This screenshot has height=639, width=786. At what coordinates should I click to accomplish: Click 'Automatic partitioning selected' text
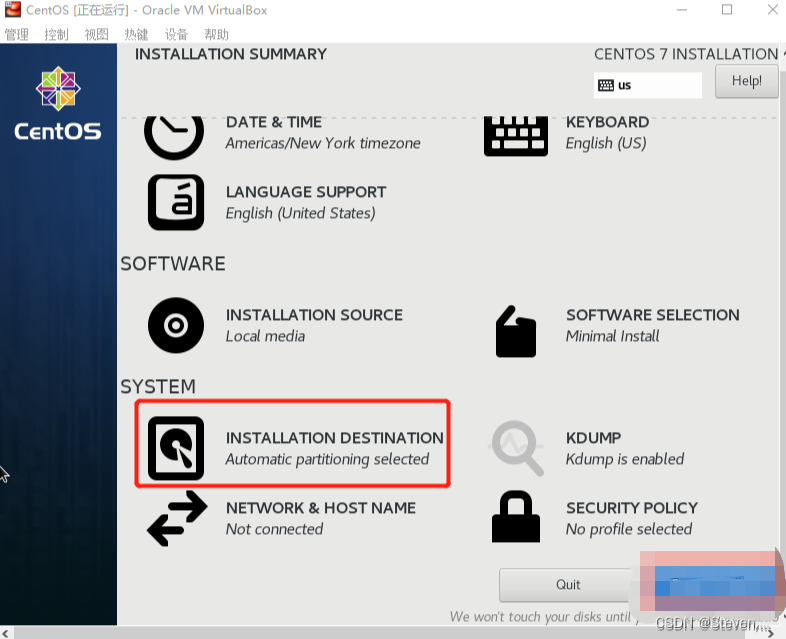[x=327, y=460]
